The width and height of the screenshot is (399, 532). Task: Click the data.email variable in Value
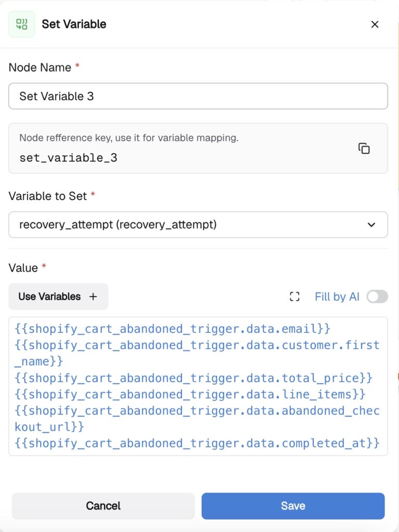coord(172,329)
